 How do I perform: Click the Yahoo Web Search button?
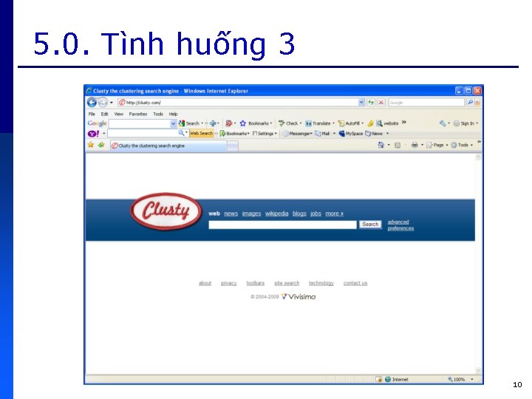pyautogui.click(x=201, y=133)
